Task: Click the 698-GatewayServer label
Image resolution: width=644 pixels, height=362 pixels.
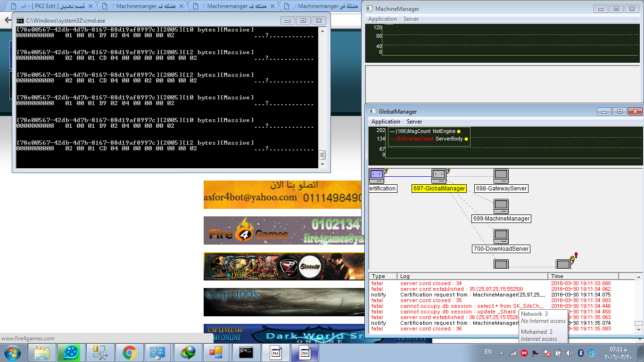Action: pyautogui.click(x=501, y=189)
